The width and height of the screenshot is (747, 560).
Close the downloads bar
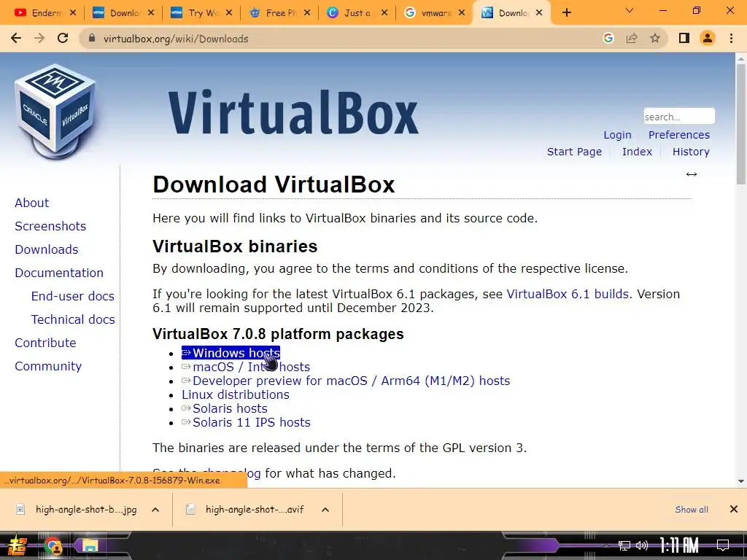pos(734,510)
